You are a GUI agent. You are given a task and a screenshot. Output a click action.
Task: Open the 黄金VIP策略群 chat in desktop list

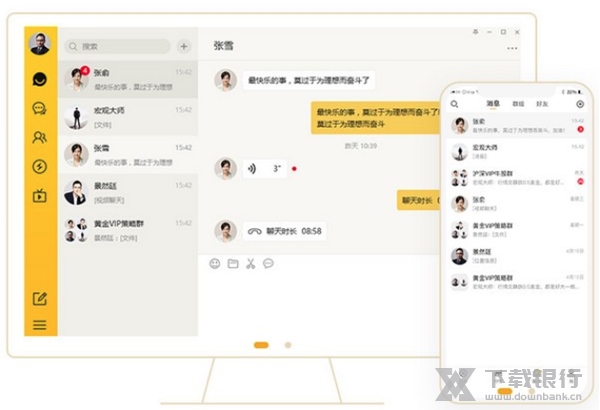tap(128, 230)
